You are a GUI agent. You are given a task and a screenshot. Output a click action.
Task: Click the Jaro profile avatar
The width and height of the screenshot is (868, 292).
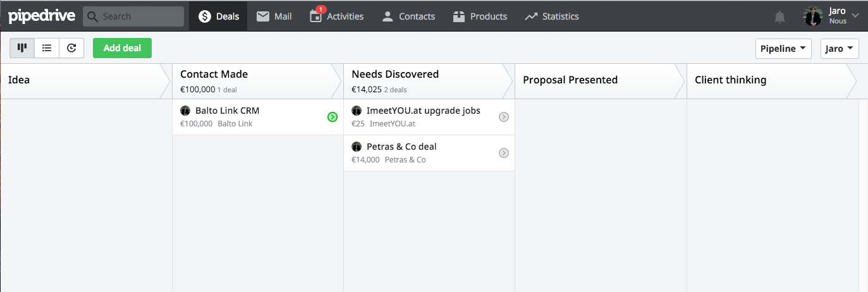813,16
